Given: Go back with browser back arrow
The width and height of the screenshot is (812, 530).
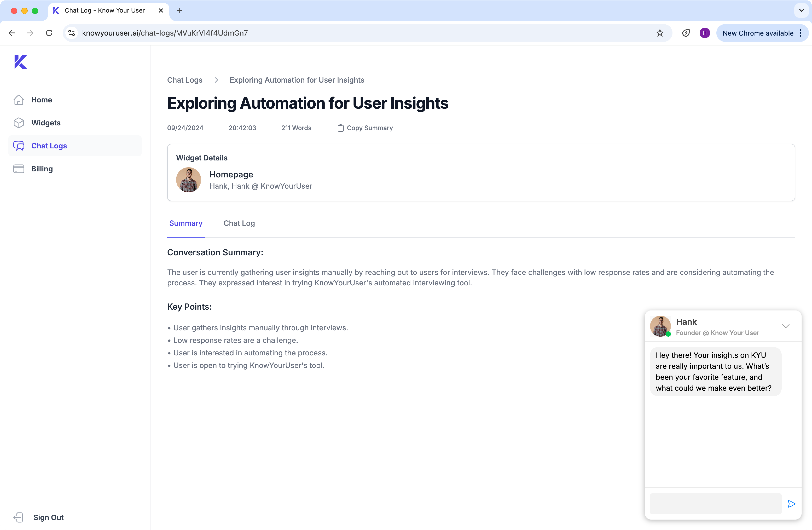Looking at the screenshot, I should (12, 33).
